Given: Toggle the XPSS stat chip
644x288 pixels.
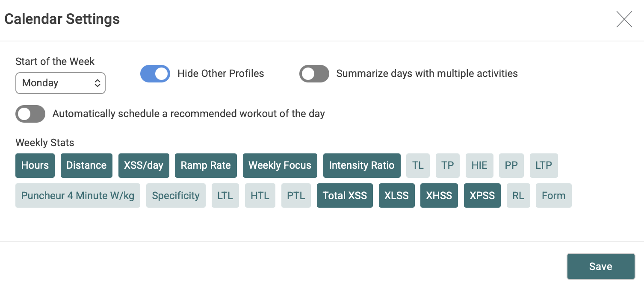Looking at the screenshot, I should (x=482, y=196).
